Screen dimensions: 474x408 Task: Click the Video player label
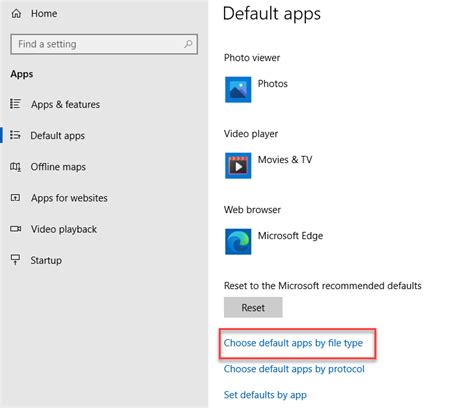(251, 134)
